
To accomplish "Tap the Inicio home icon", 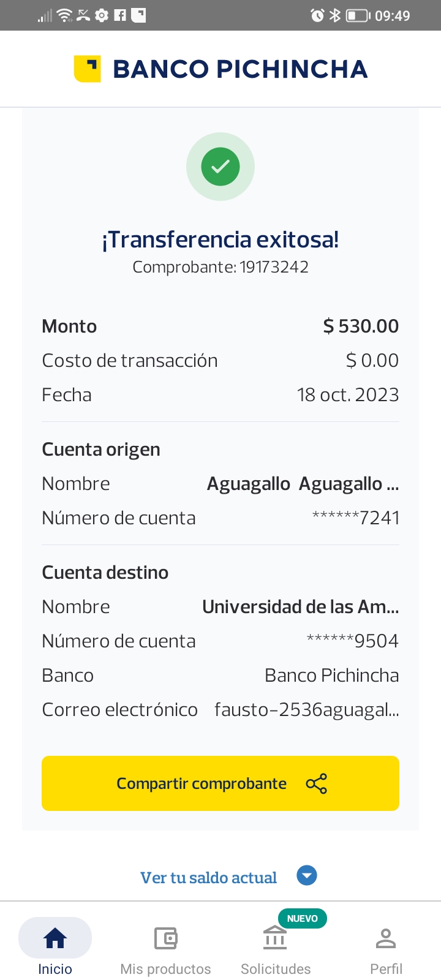I will [x=55, y=938].
